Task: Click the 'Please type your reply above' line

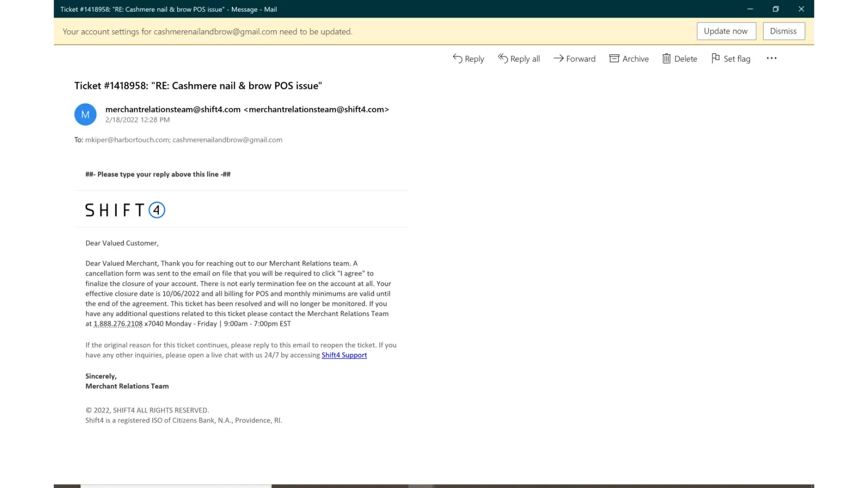Action: coord(158,174)
